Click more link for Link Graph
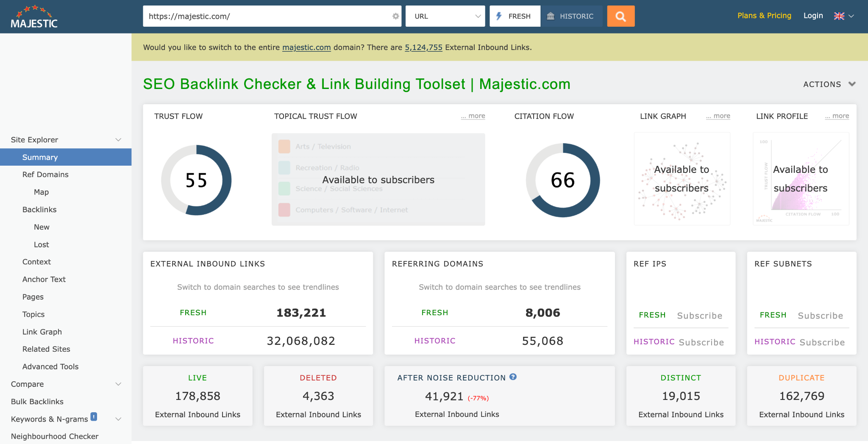 [718, 116]
